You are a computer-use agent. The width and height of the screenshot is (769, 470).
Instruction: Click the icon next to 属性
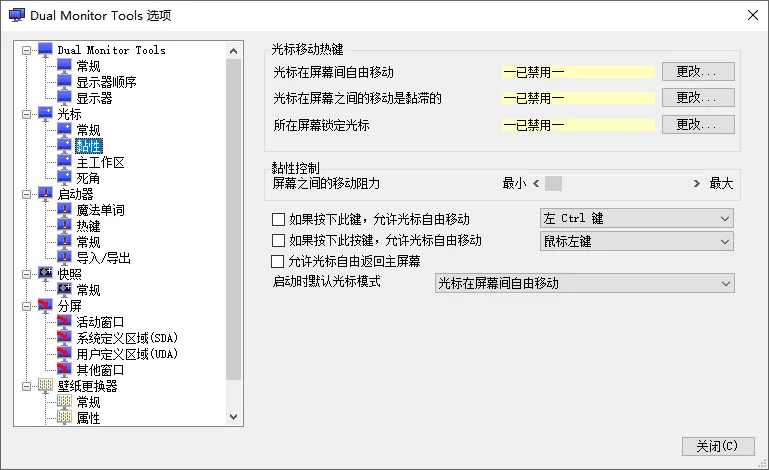(64, 418)
